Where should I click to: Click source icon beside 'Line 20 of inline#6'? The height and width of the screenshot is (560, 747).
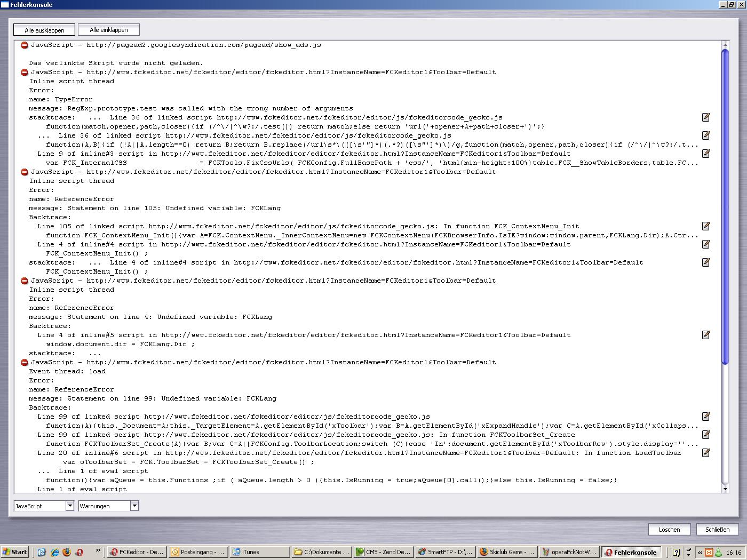click(x=706, y=453)
